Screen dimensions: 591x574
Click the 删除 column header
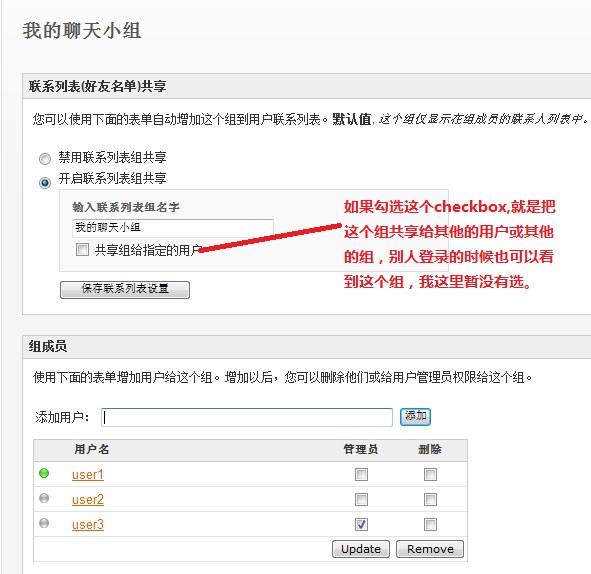pos(430,449)
